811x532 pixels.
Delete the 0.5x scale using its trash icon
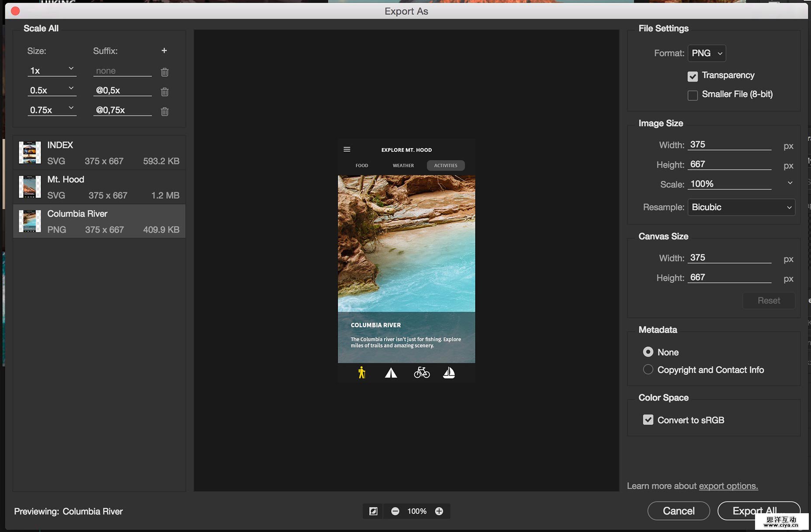[164, 92]
